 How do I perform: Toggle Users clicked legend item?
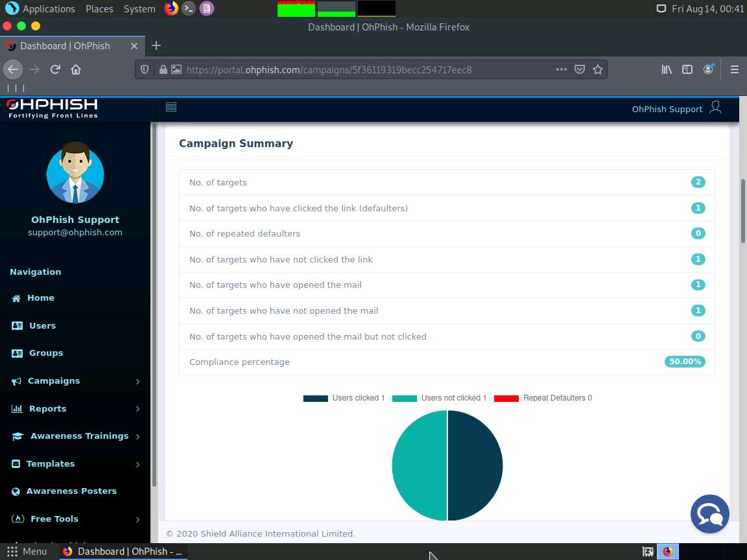pos(344,398)
